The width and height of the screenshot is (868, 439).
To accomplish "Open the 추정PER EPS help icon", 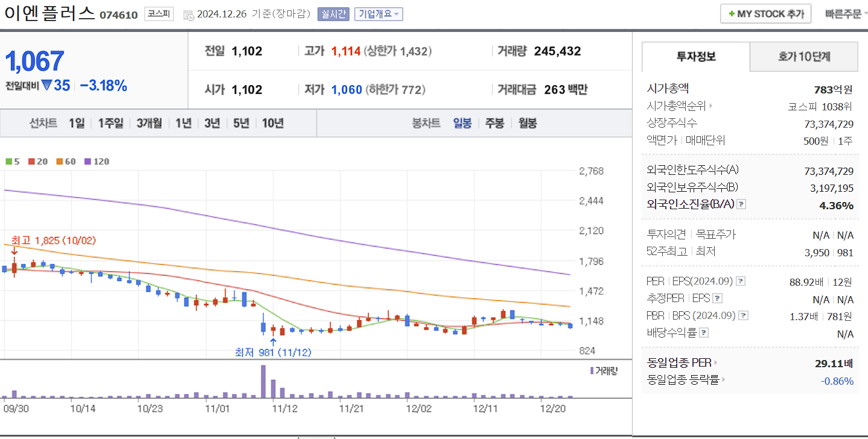I will pos(718,298).
